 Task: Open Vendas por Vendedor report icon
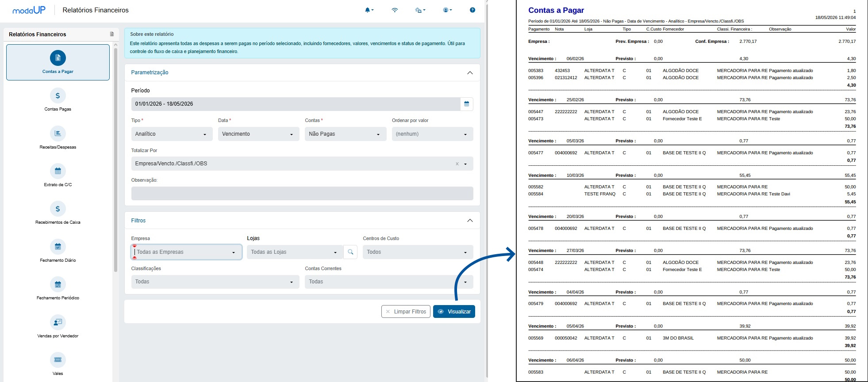58,322
